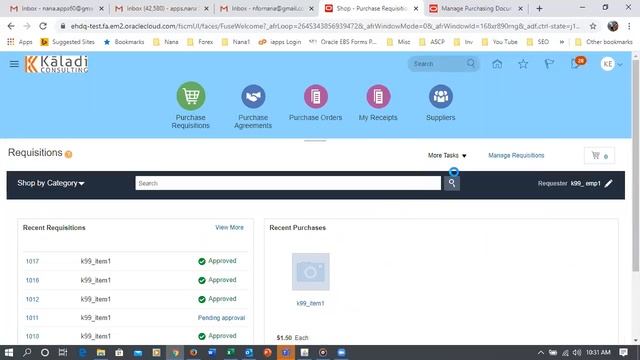Focus the catalog Search input field
This screenshot has width=640, height=360.
[288, 183]
